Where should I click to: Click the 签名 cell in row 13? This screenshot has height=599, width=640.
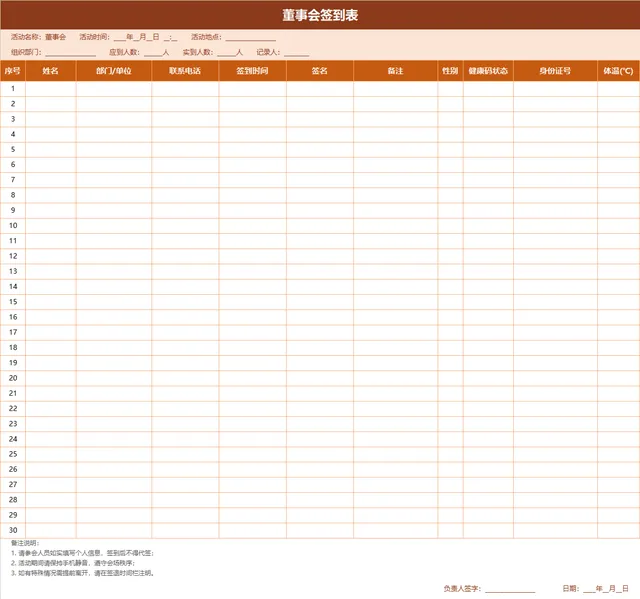[320, 271]
